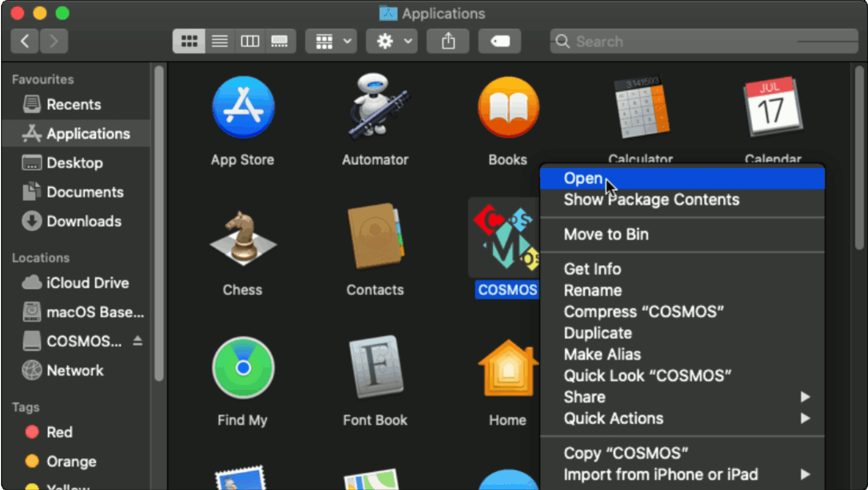
Task: Open Font Book from the grid
Action: point(375,368)
